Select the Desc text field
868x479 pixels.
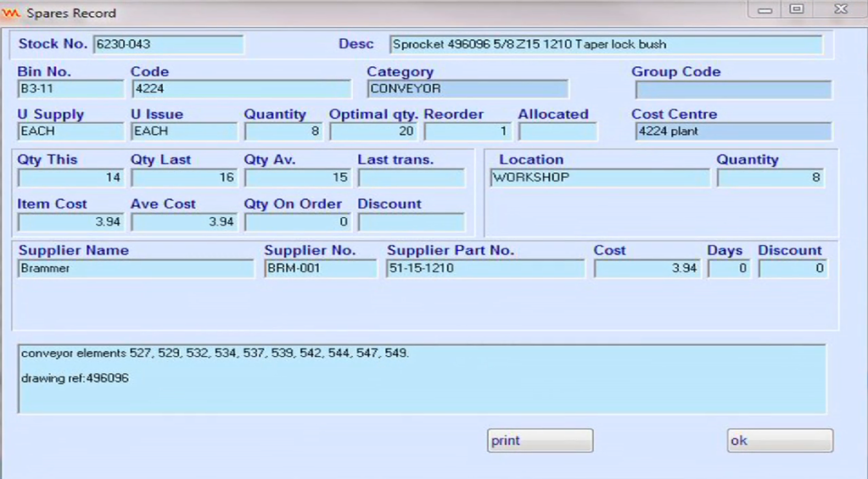point(605,45)
